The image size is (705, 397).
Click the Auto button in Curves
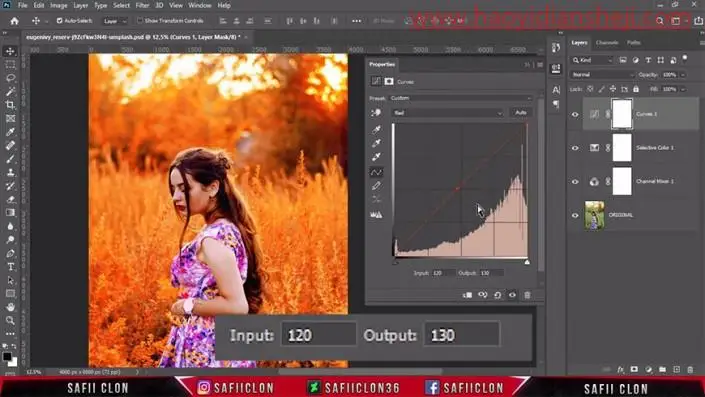coord(521,112)
